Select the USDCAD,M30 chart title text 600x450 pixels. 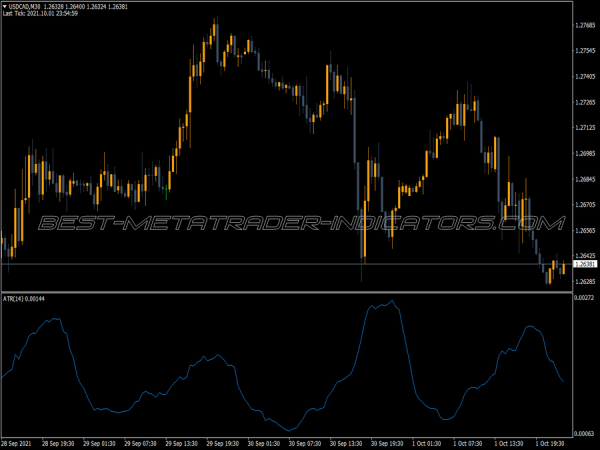coord(24,7)
